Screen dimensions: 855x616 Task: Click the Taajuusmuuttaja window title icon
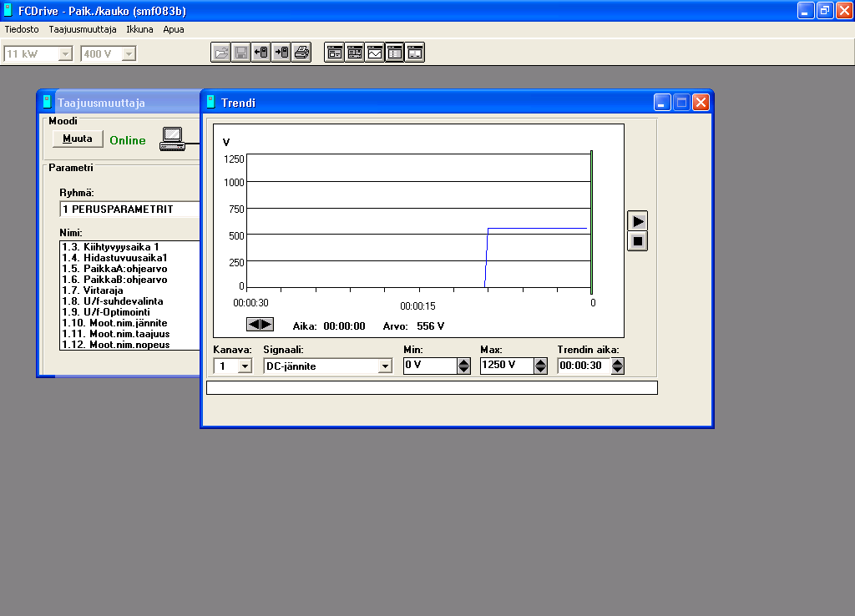click(x=47, y=102)
